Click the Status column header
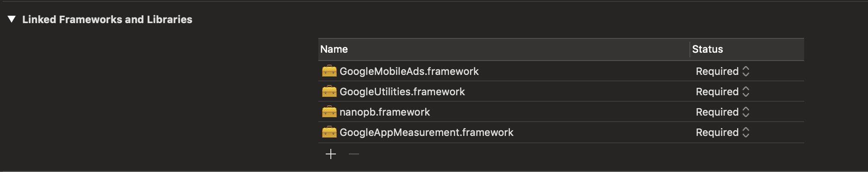The image size is (868, 172). coord(747,49)
